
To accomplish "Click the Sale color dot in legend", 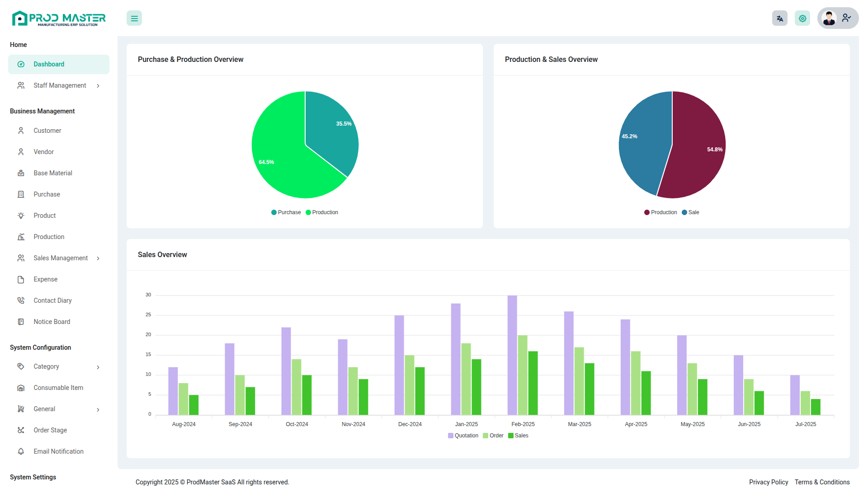I will point(684,212).
